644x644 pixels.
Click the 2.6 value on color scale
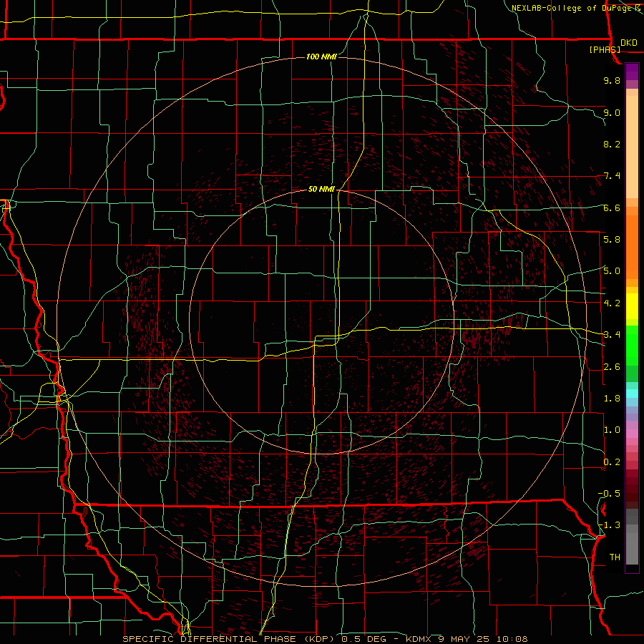click(x=612, y=367)
